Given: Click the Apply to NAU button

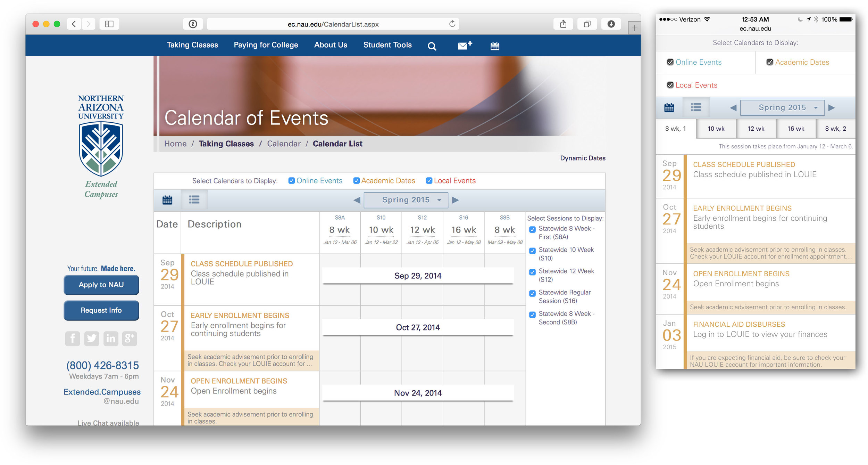Looking at the screenshot, I should [x=101, y=285].
